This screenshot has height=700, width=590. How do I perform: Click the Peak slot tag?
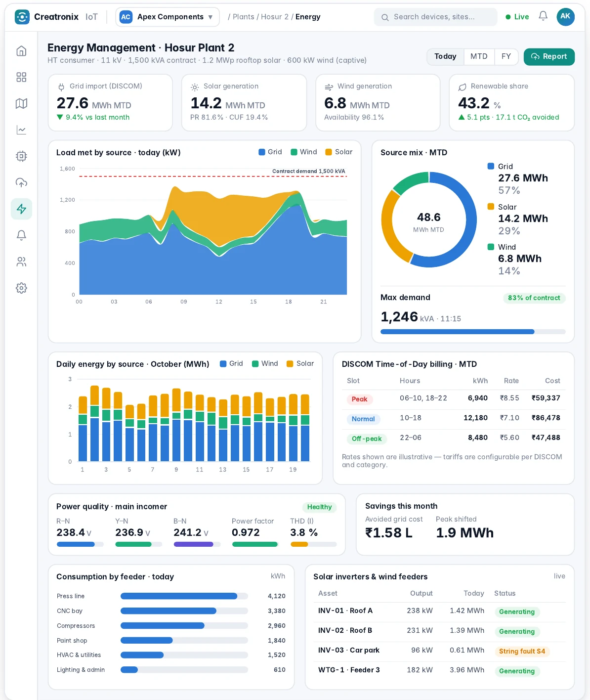tap(359, 399)
